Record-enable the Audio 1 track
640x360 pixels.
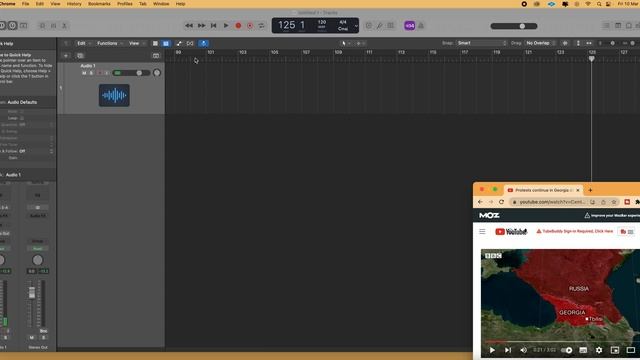(99, 73)
